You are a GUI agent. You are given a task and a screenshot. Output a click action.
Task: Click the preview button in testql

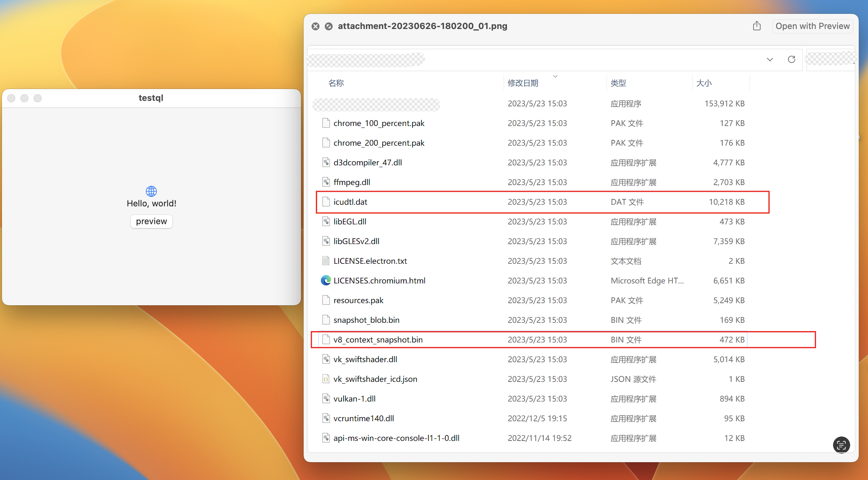(151, 221)
